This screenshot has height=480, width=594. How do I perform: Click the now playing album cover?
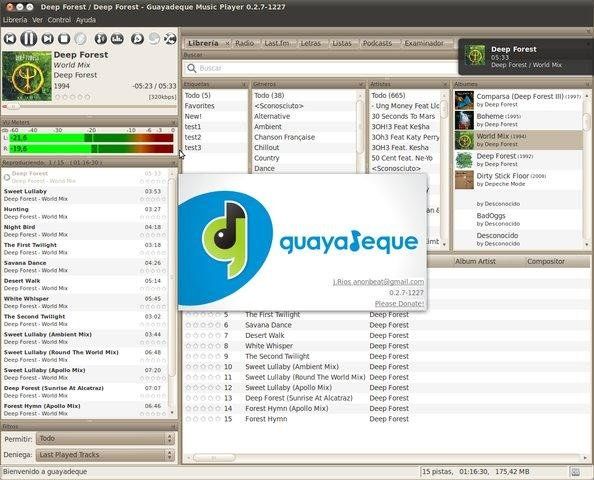click(x=27, y=76)
